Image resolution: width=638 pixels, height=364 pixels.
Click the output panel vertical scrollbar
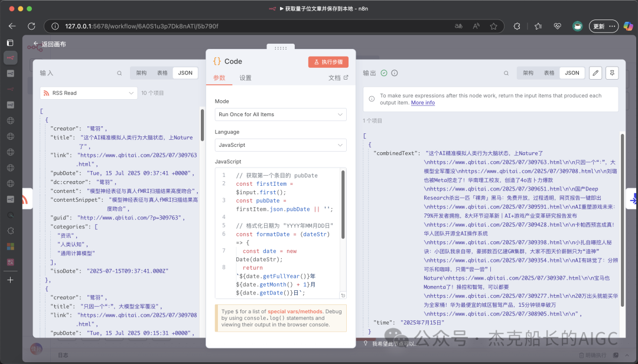tap(622, 219)
